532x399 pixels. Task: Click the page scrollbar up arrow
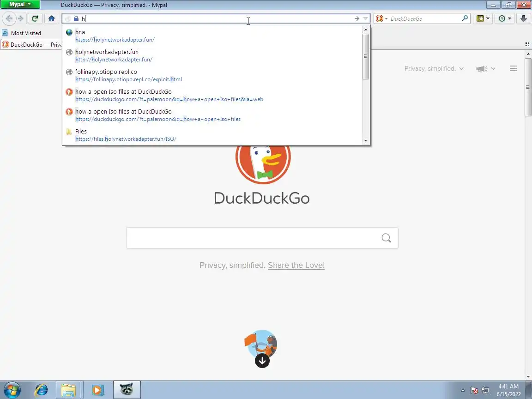528,54
